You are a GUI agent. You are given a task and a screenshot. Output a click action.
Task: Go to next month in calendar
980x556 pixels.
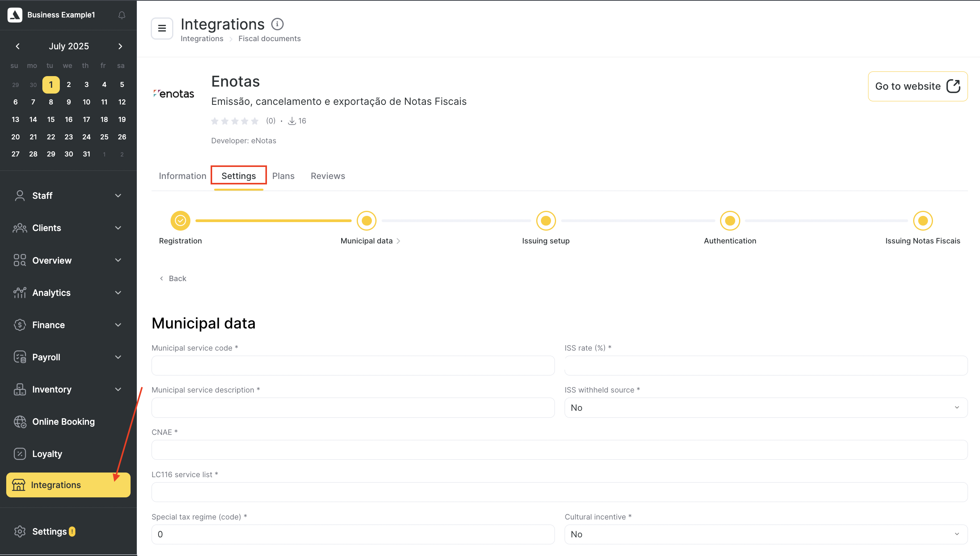pyautogui.click(x=120, y=46)
